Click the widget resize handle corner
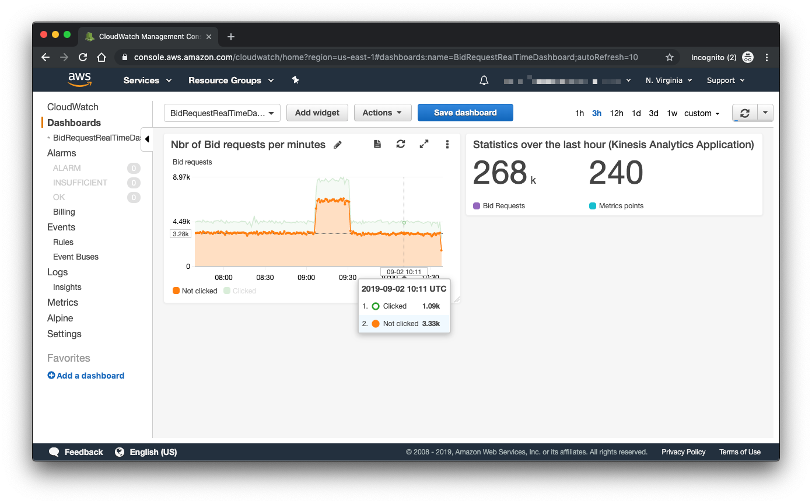Screen dimensions: 812x504 (x=457, y=299)
